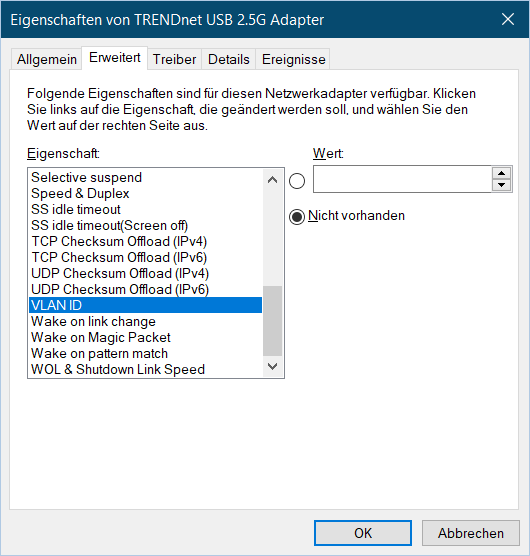Switch to the Allgemein tab
The width and height of the screenshot is (530, 556).
[47, 59]
